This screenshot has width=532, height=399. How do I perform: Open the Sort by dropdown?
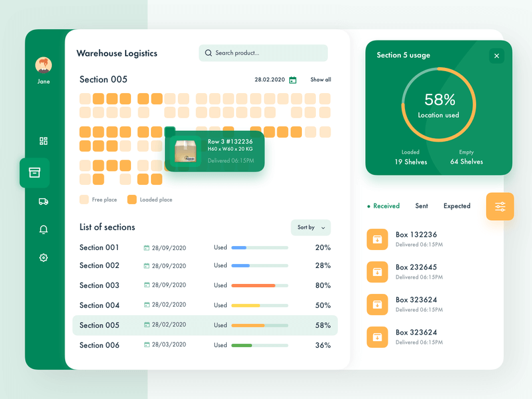tap(311, 227)
